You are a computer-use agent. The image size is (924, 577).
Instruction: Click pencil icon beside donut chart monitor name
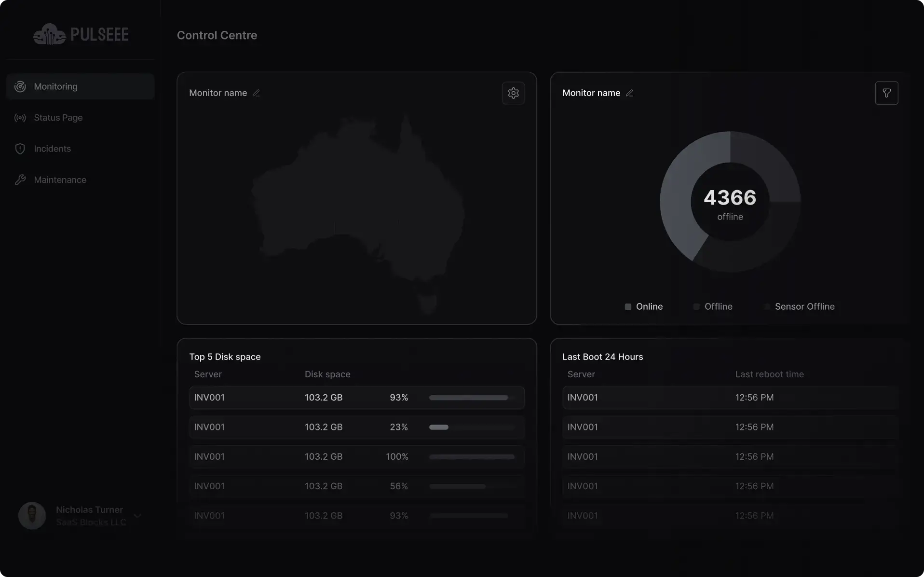coord(629,93)
